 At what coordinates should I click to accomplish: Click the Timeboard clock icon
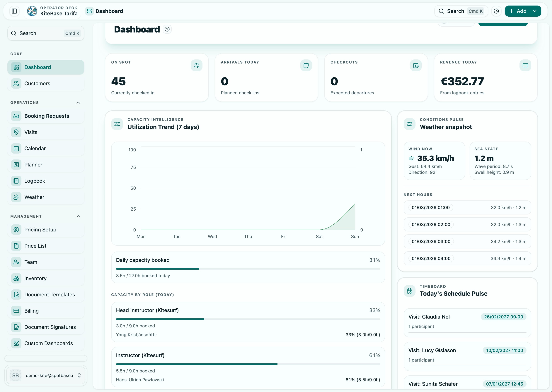tap(409, 291)
